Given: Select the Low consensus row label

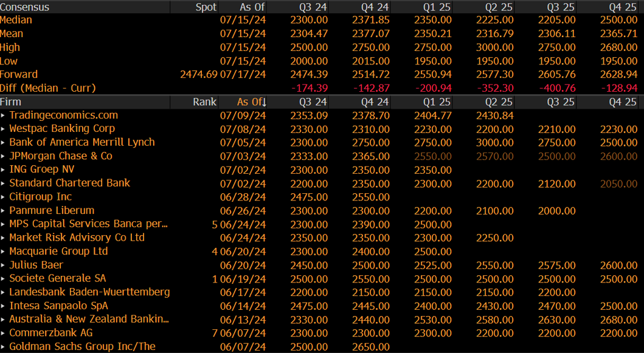Looking at the screenshot, I should pos(9,61).
